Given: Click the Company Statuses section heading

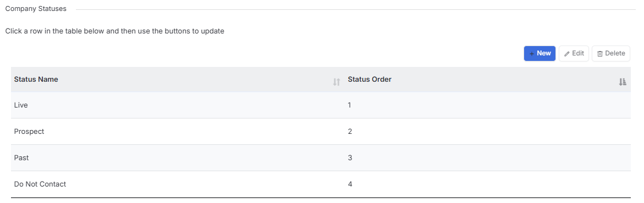Looking at the screenshot, I should pyautogui.click(x=36, y=9).
